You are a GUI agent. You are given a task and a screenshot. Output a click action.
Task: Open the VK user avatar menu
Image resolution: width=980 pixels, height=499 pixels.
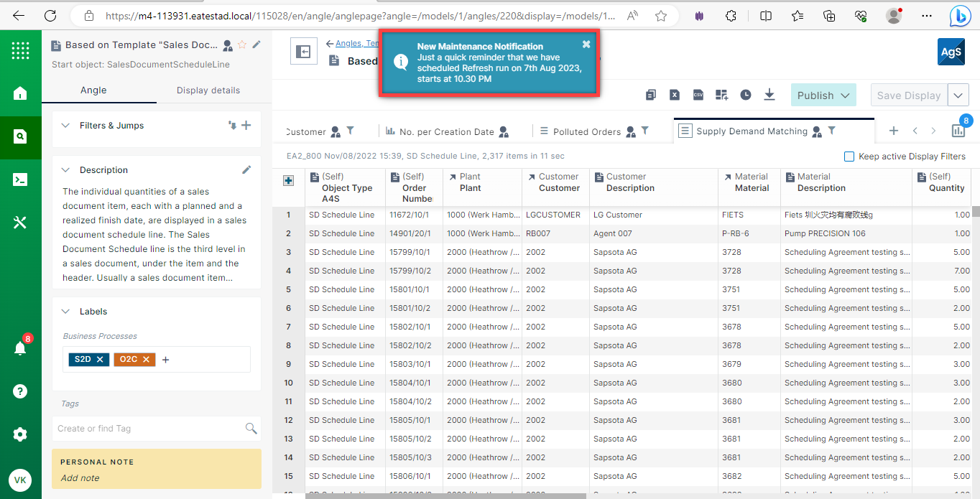(20, 480)
